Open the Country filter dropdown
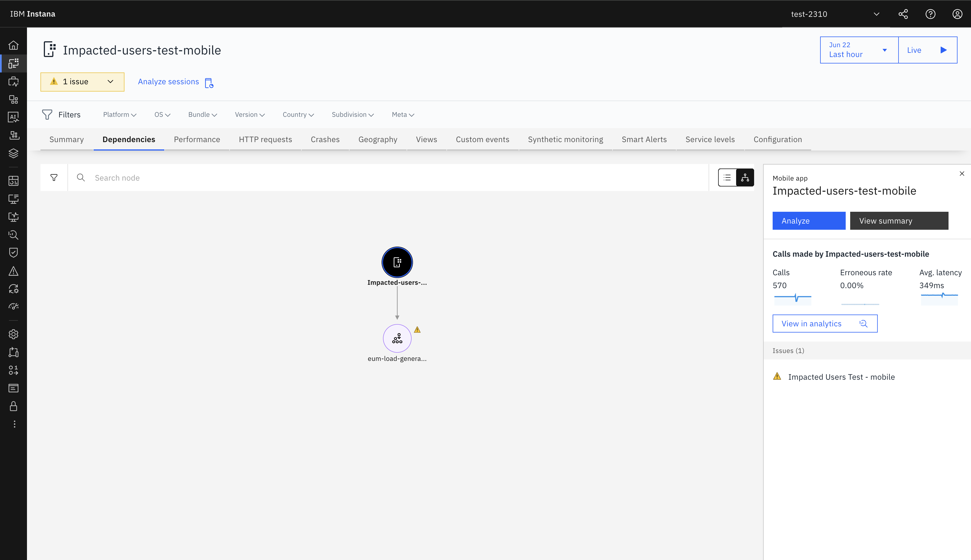Screen dimensions: 971x560 click(298, 115)
